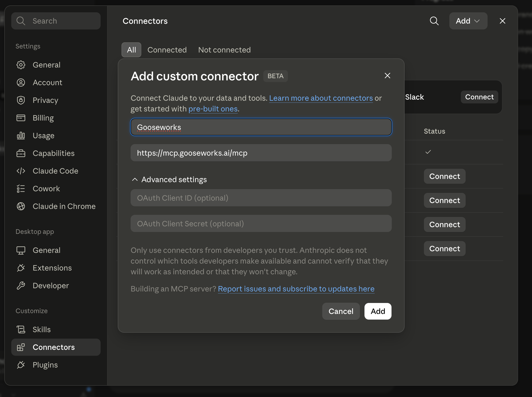Image resolution: width=532 pixels, height=397 pixels.
Task: Open Usage settings in sidebar
Action: (x=56, y=136)
